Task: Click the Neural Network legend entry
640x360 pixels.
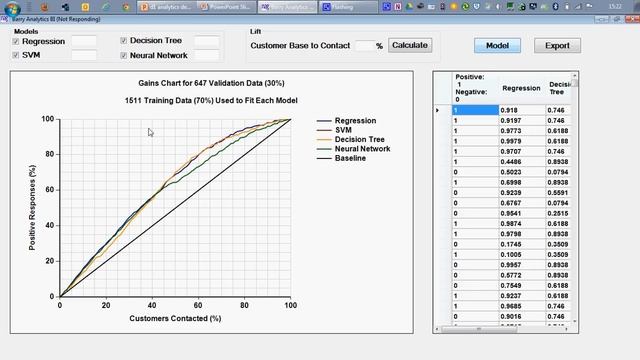Action: pos(353,149)
